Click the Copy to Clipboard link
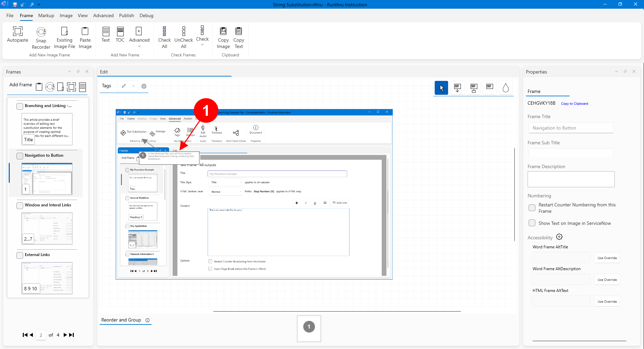The image size is (644, 349). point(574,104)
